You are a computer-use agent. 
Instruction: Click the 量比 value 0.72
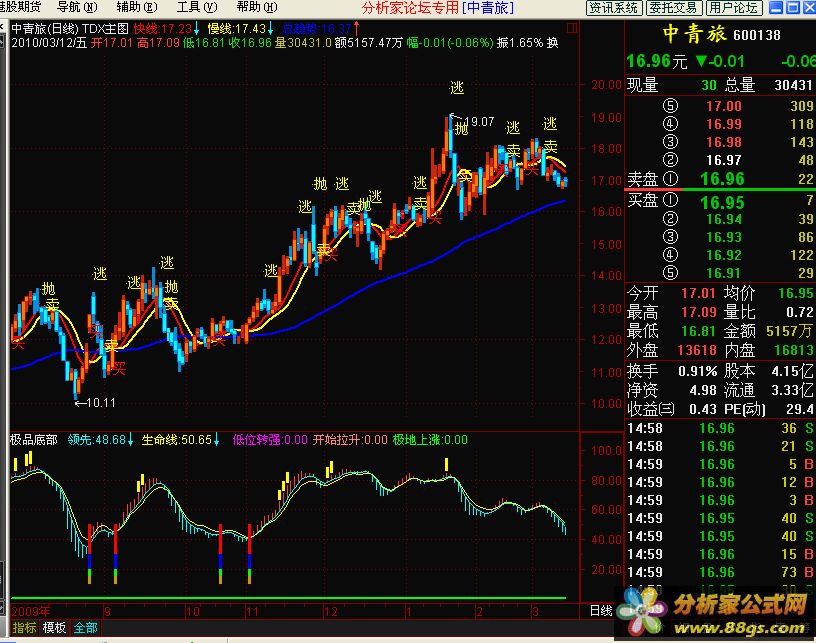pos(799,312)
